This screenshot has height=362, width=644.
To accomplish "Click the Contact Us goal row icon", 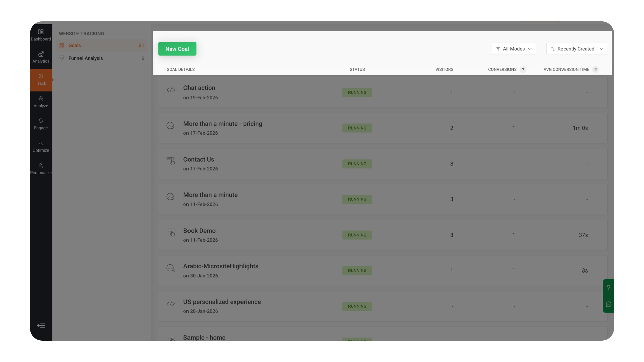I will pyautogui.click(x=171, y=161).
